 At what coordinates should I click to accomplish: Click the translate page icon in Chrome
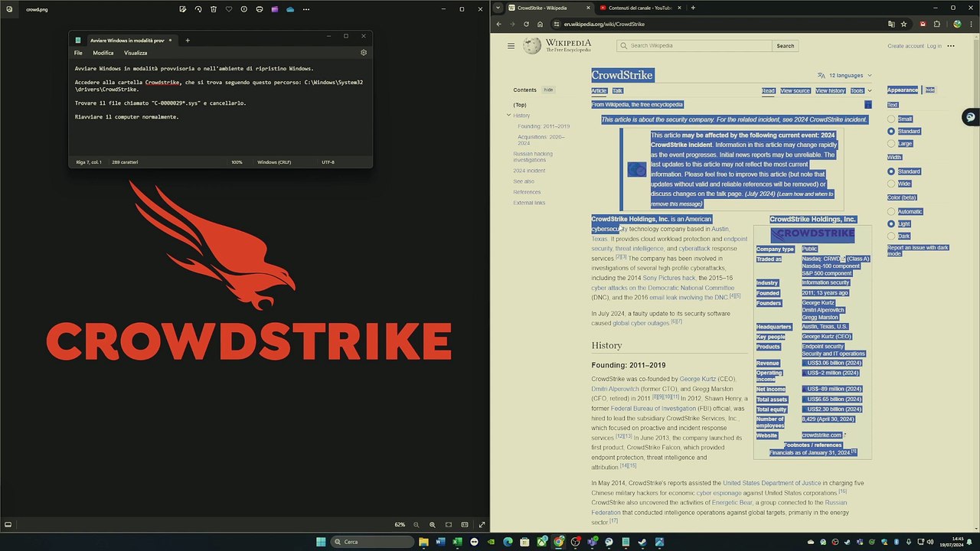pos(891,24)
